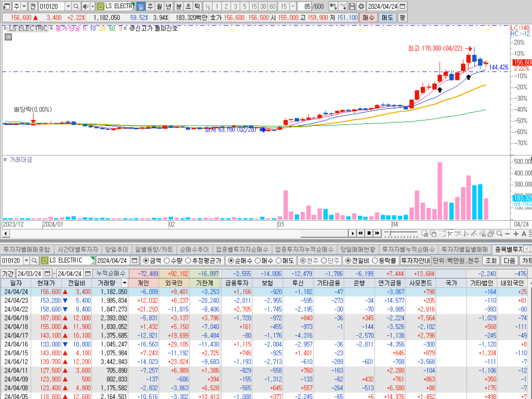
Task: Open the dropdown beside the greyed-out 15 field
Action: click(293, 7)
